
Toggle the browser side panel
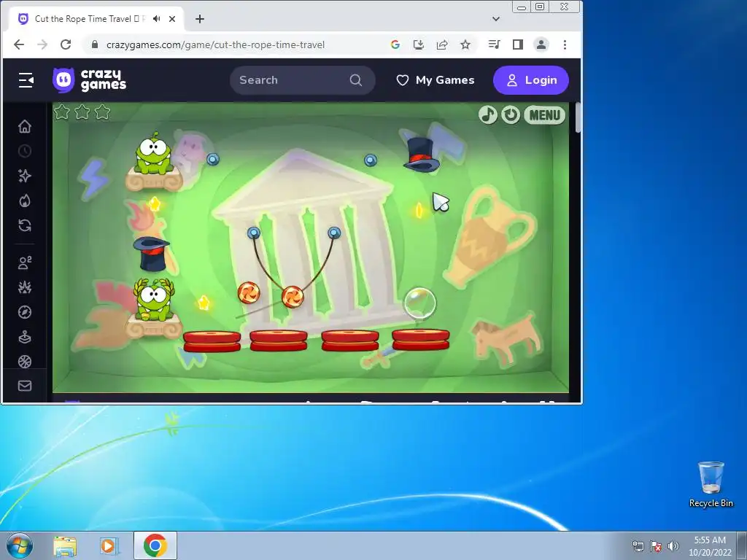(x=518, y=44)
